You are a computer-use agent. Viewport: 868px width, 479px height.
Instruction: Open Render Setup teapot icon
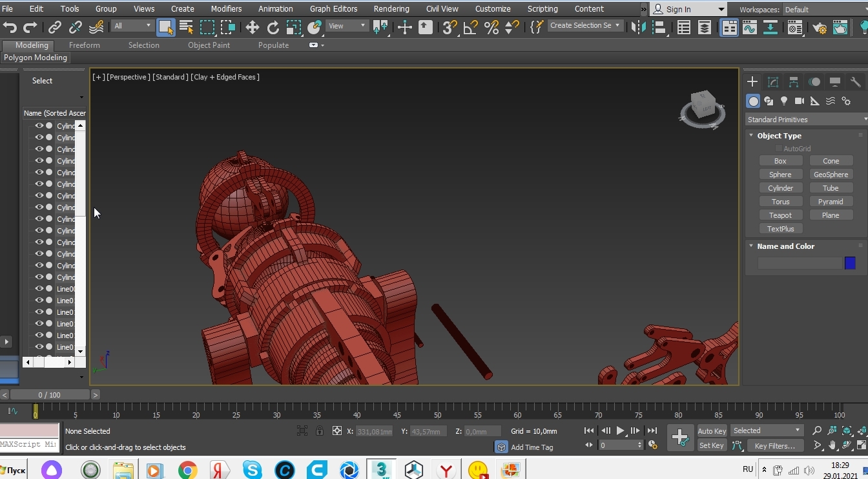[820, 27]
